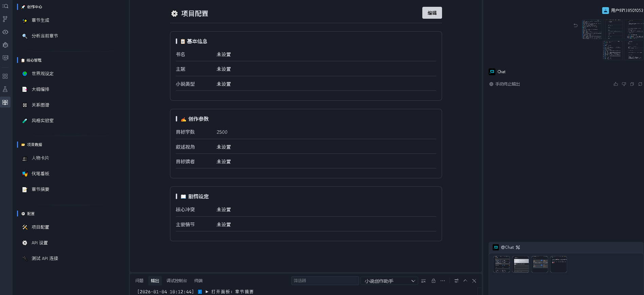Click username 用户97138501052

pos(627,11)
